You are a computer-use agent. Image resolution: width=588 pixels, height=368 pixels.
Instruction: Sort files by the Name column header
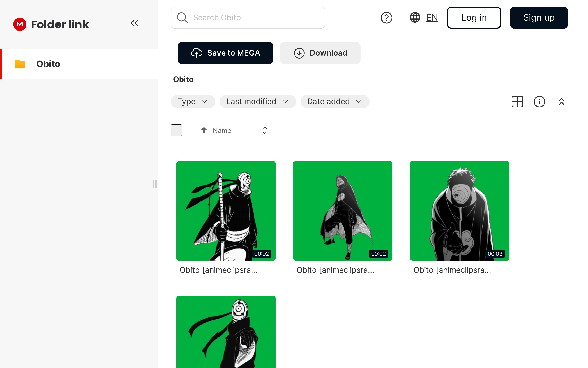click(222, 130)
